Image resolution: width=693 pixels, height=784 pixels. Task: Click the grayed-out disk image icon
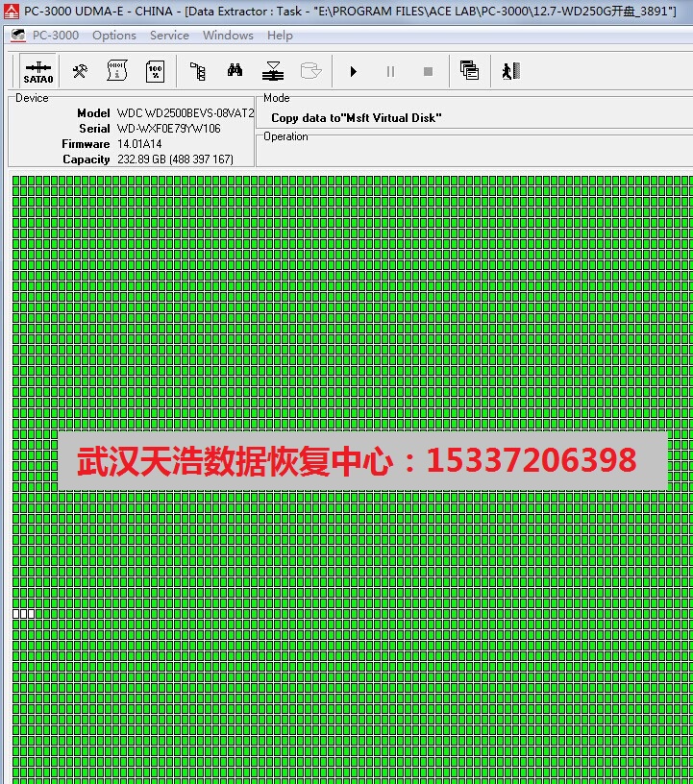coord(310,71)
